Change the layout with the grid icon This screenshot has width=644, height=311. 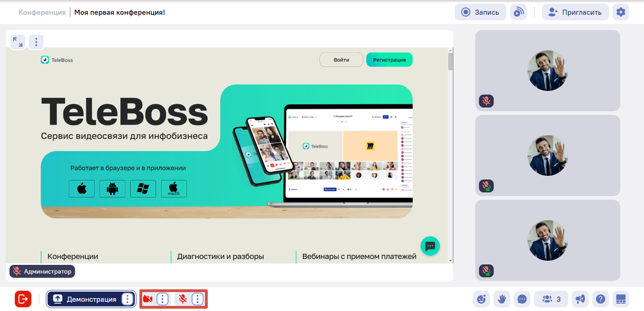pos(621,299)
